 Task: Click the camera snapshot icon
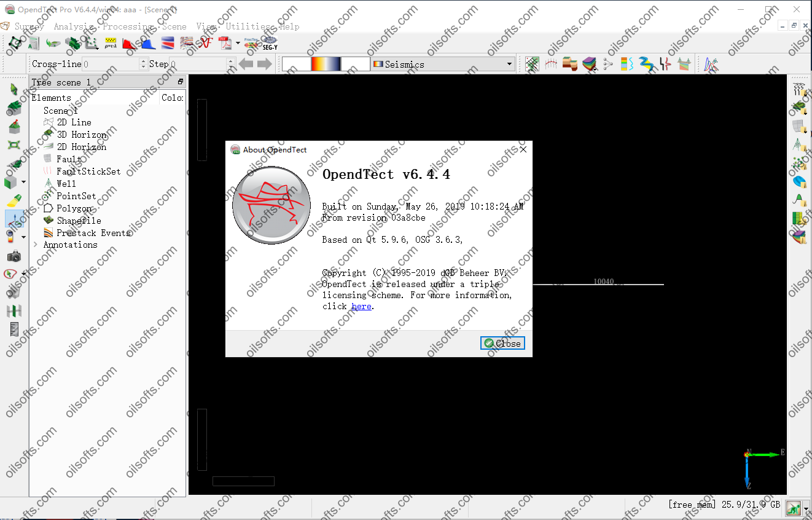point(14,256)
